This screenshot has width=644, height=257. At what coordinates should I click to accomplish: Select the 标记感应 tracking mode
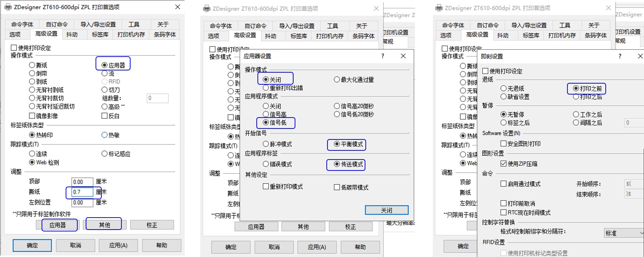[x=105, y=154]
